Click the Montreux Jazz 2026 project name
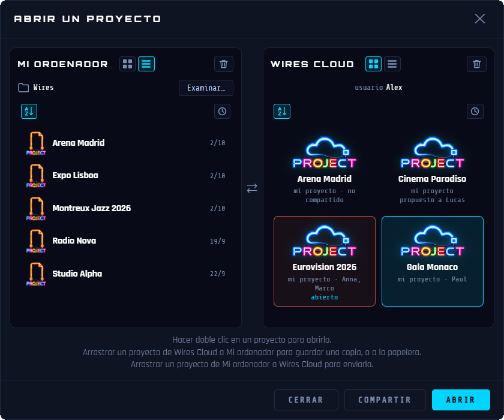Viewport: 504px width, 420px height. pyautogui.click(x=92, y=208)
